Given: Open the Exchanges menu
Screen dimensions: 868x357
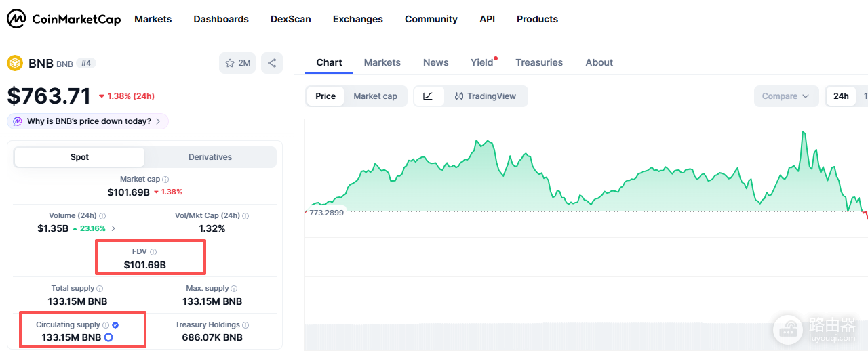Looking at the screenshot, I should click(x=358, y=19).
